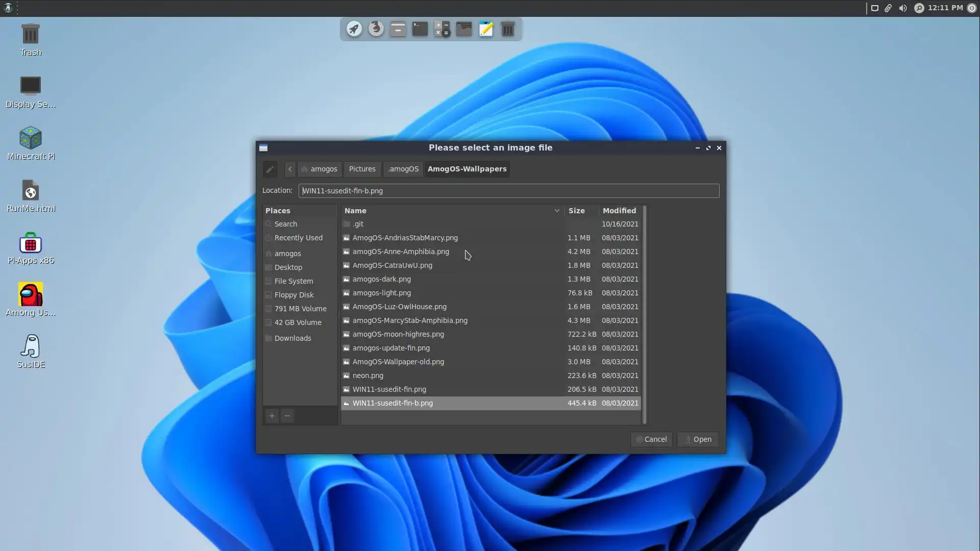Open the notes editor dock icon
The image size is (980, 551).
coord(486,29)
